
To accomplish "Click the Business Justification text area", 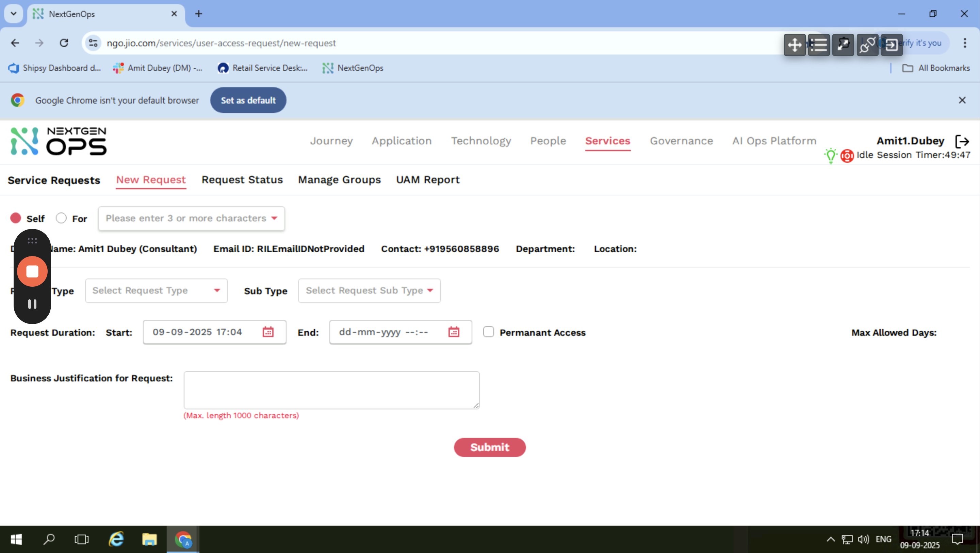I will point(331,390).
